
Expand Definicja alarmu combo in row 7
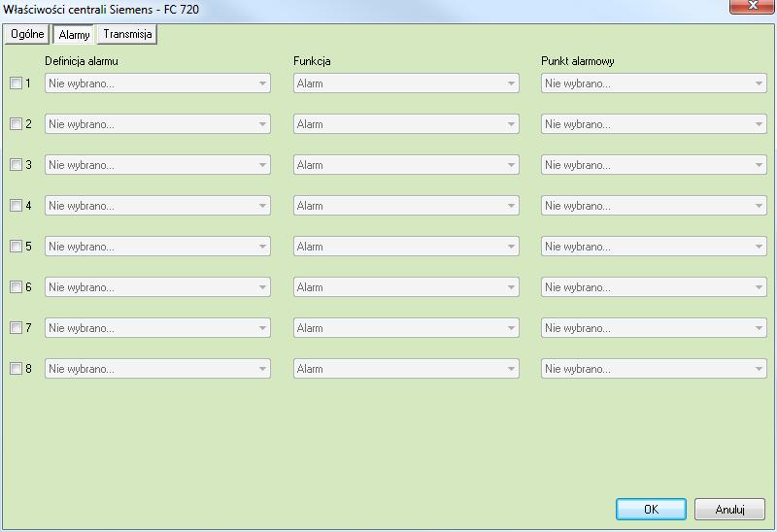(x=157, y=327)
